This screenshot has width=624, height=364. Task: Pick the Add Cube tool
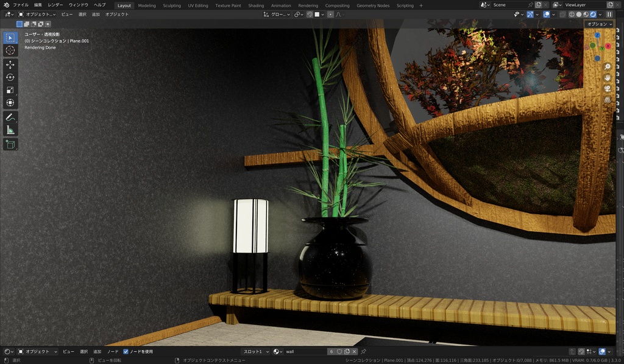(10, 144)
